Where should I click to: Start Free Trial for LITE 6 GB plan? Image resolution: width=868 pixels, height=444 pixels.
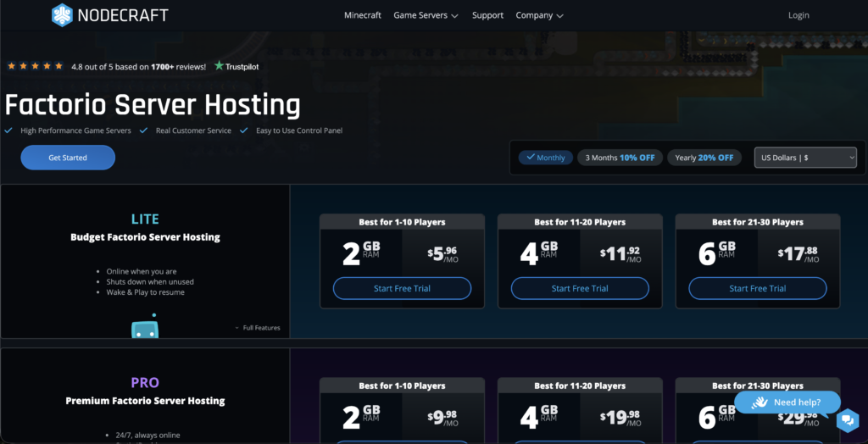757,288
